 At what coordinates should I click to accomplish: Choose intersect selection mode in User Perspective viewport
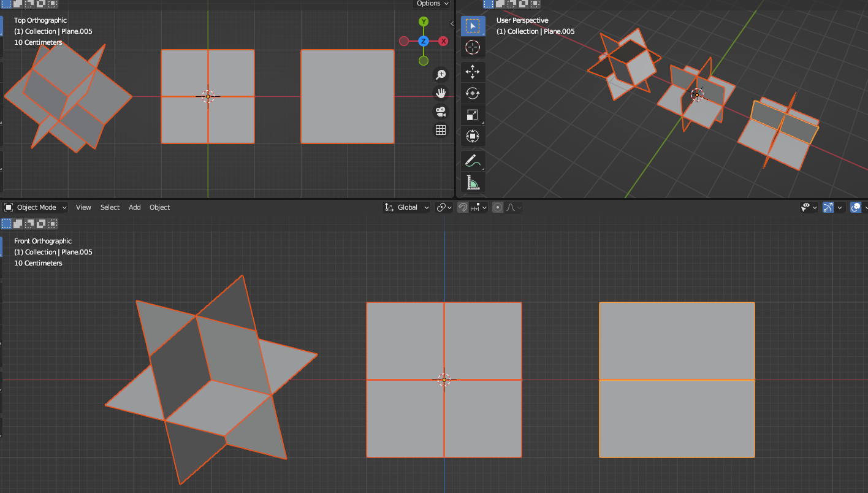click(x=535, y=3)
